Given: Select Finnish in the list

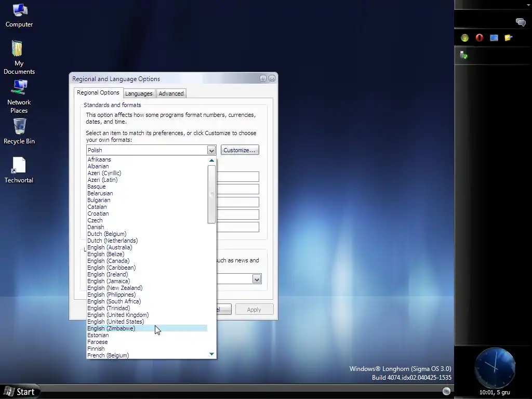Looking at the screenshot, I should click(147, 349).
